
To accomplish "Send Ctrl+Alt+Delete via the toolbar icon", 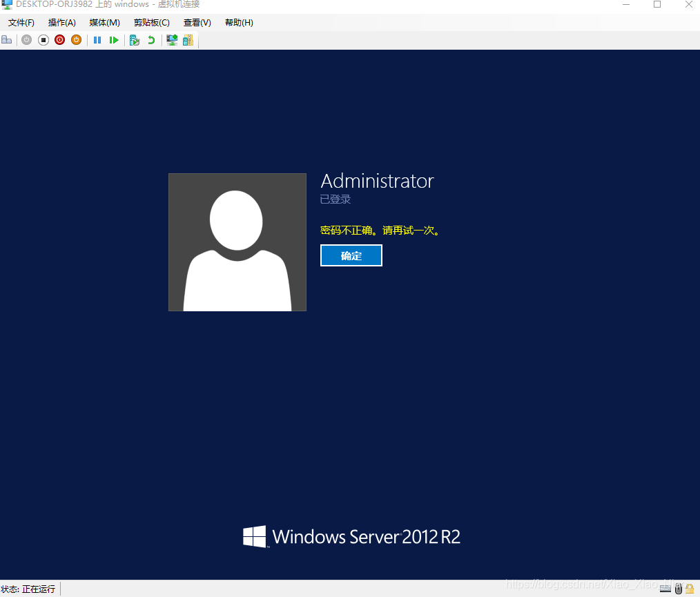I will tap(7, 40).
